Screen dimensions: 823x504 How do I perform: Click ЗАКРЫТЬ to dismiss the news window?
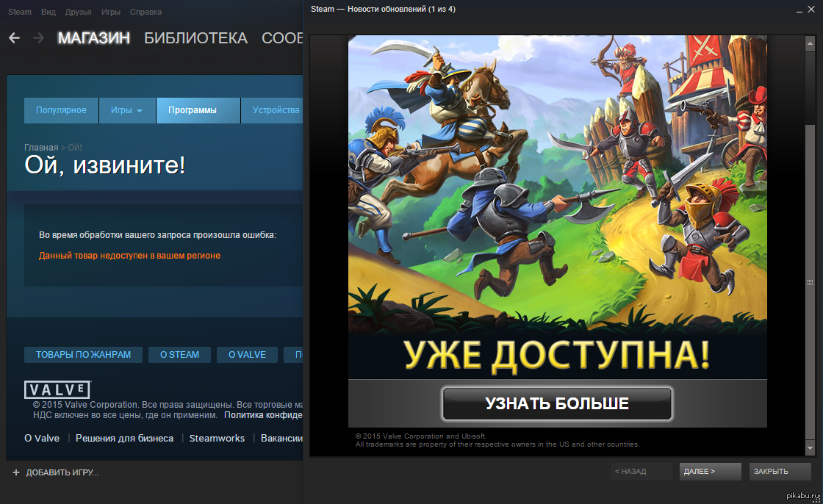(780, 472)
